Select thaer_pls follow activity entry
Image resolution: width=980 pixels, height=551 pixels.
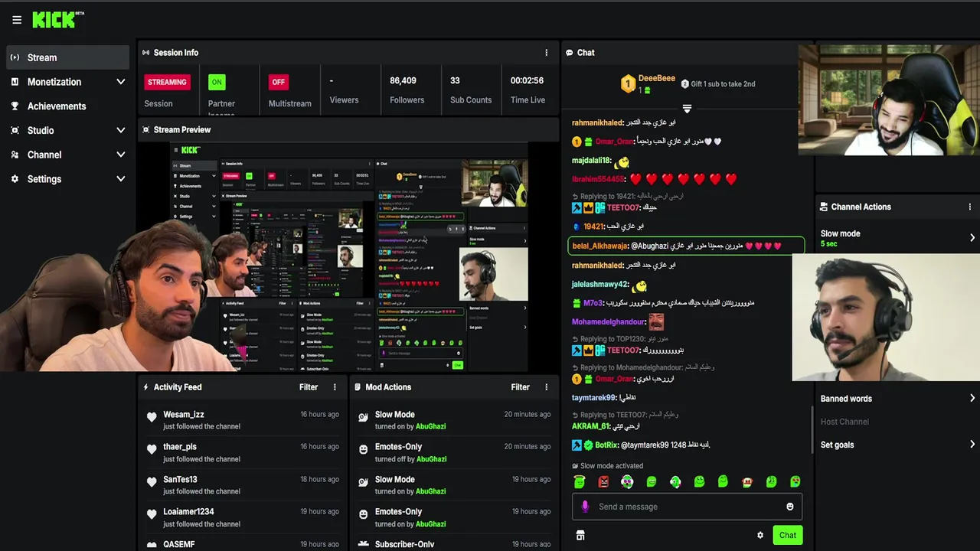242,452
